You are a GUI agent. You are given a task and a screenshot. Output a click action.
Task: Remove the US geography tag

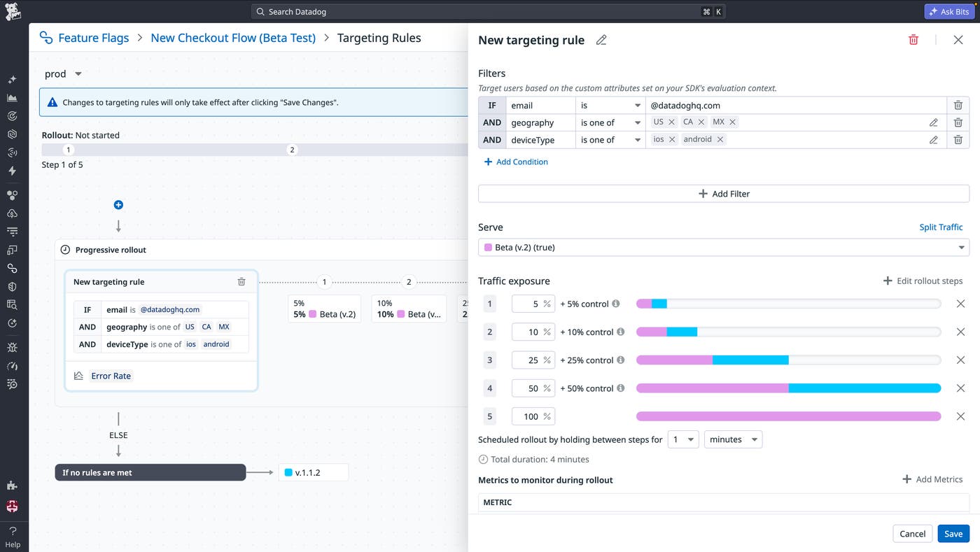[672, 122]
